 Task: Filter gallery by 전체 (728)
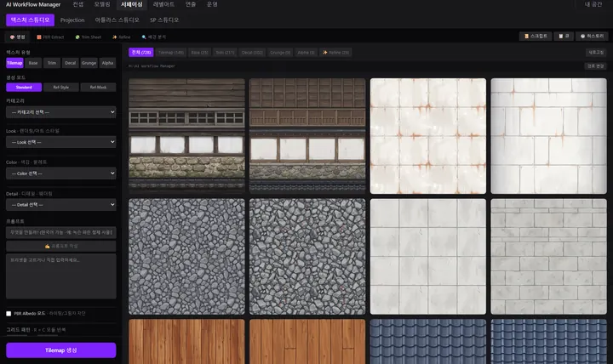(141, 53)
